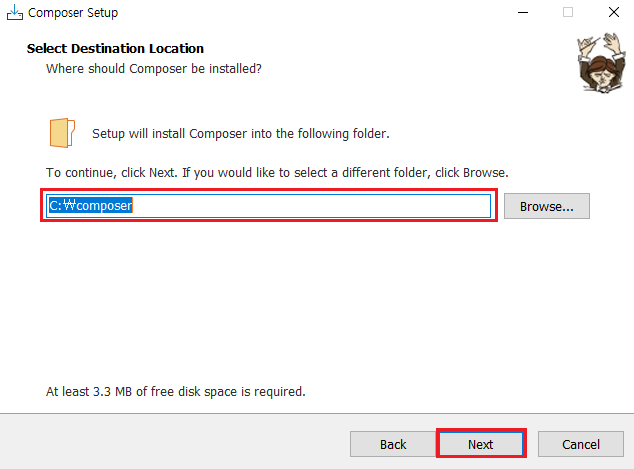Cancel the Composer installation
The height and width of the screenshot is (469, 634).
coord(580,444)
